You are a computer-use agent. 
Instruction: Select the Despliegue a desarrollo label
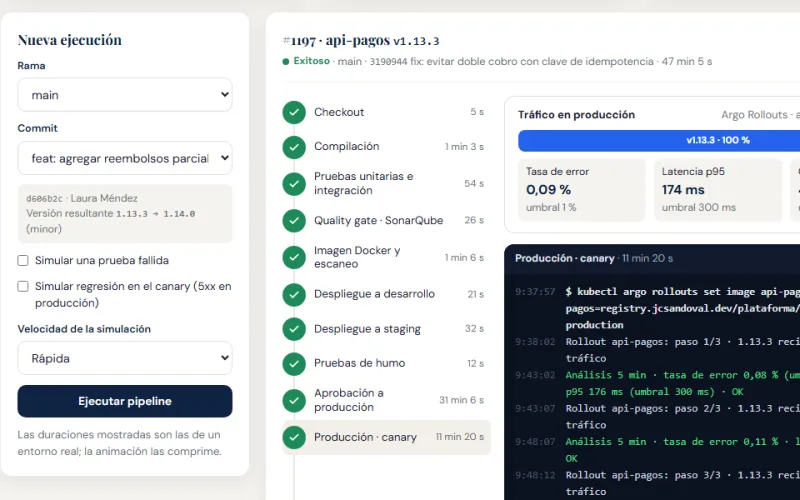tap(374, 294)
